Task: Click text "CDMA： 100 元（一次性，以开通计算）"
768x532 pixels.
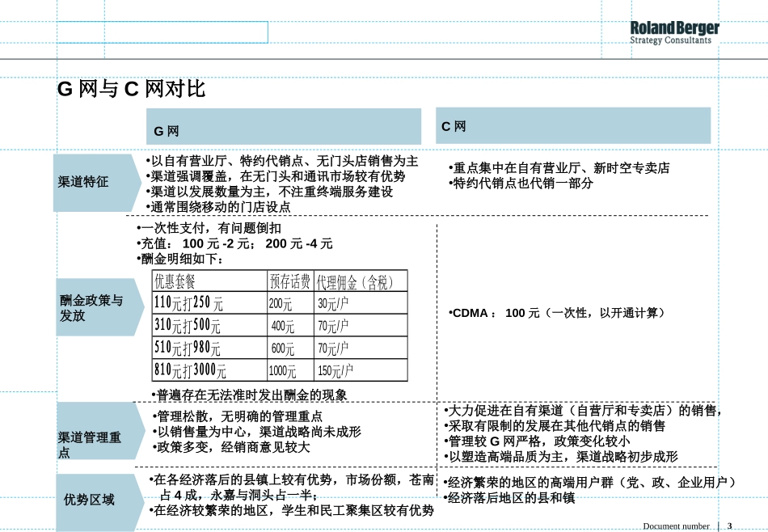Action: click(x=559, y=313)
